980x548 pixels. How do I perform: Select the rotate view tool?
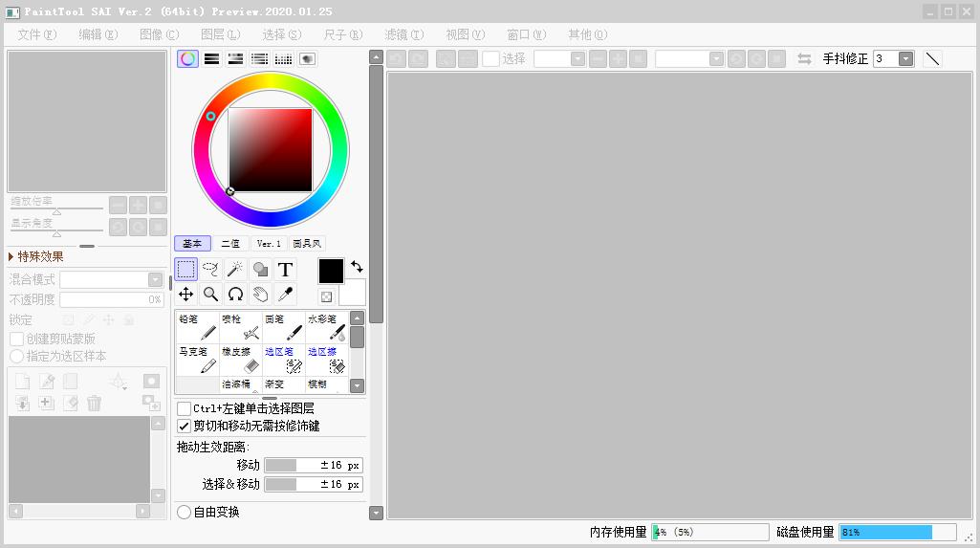(x=235, y=294)
